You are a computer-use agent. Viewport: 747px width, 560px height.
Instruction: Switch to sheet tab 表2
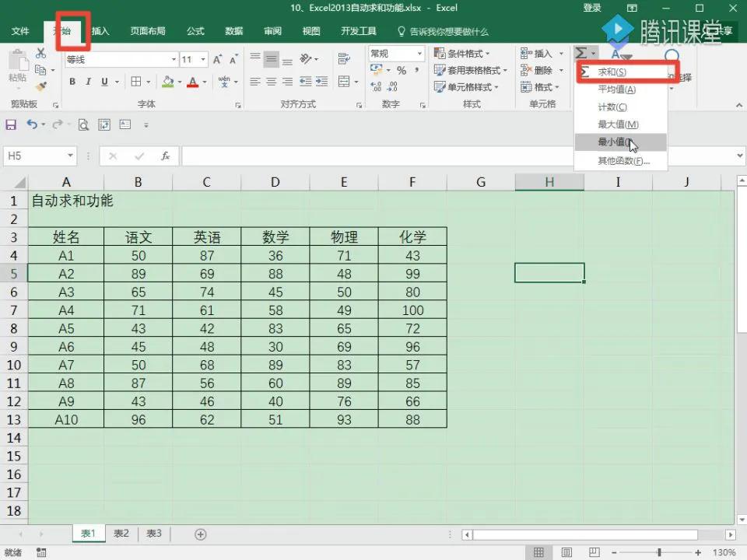[120, 534]
